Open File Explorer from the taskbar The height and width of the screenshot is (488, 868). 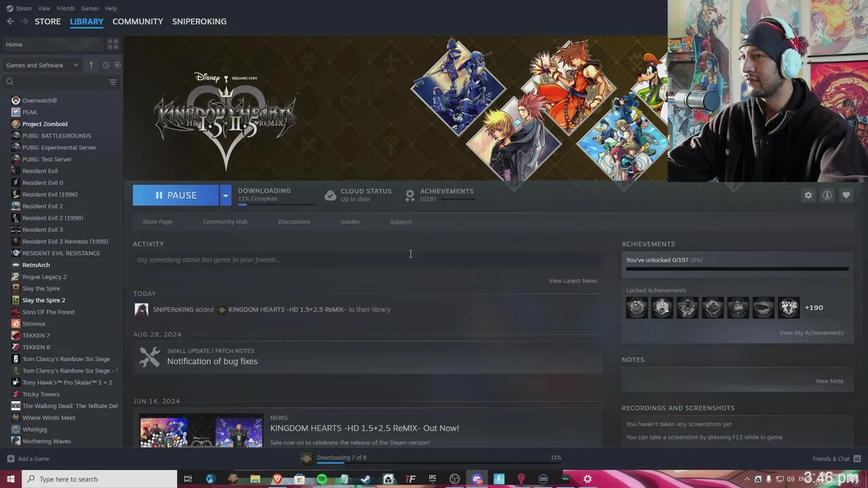click(255, 479)
